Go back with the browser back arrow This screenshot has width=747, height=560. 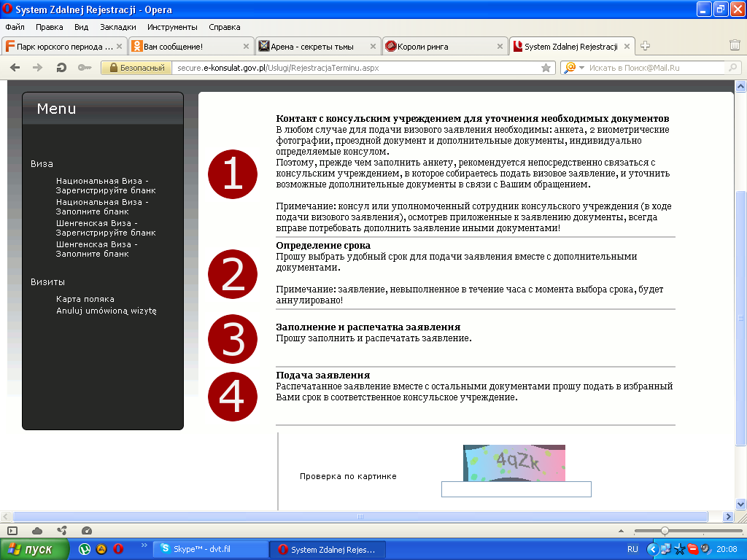pyautogui.click(x=15, y=68)
